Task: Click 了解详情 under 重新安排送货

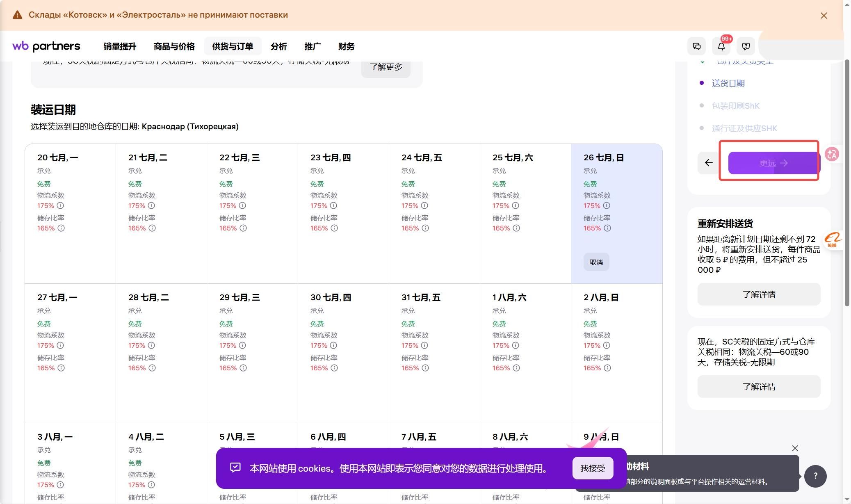Action: coord(759,294)
